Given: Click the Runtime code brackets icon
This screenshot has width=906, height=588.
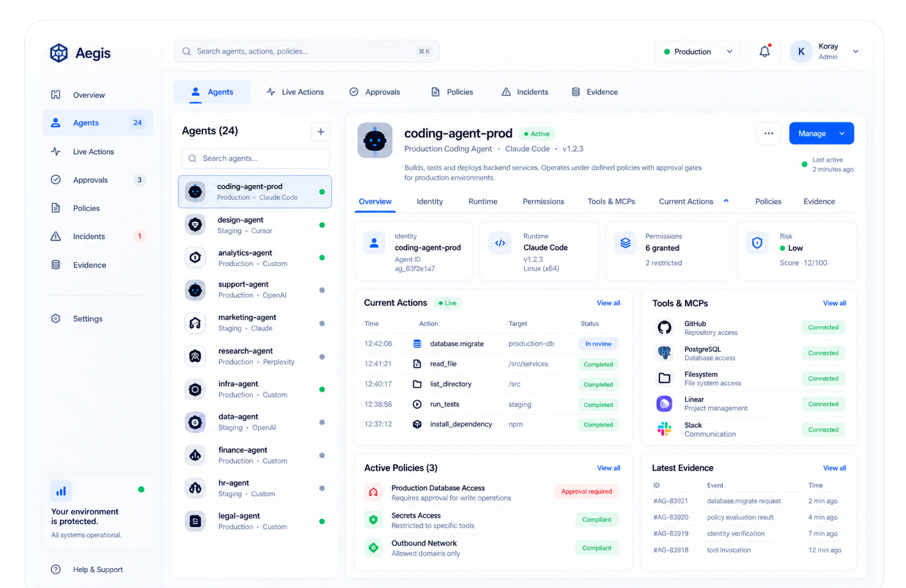Looking at the screenshot, I should 500,243.
